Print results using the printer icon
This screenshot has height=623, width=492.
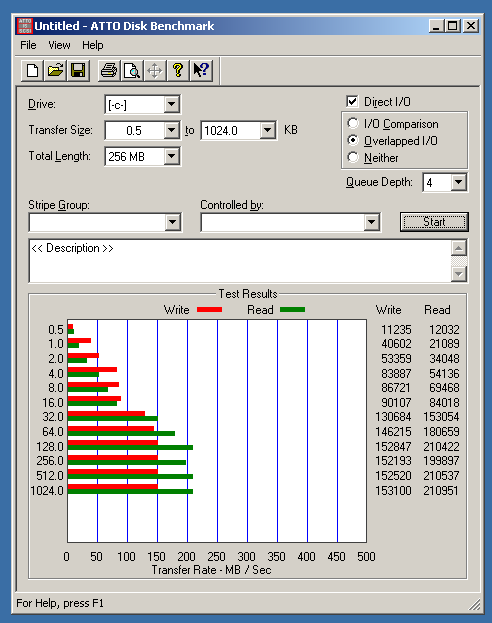point(109,71)
